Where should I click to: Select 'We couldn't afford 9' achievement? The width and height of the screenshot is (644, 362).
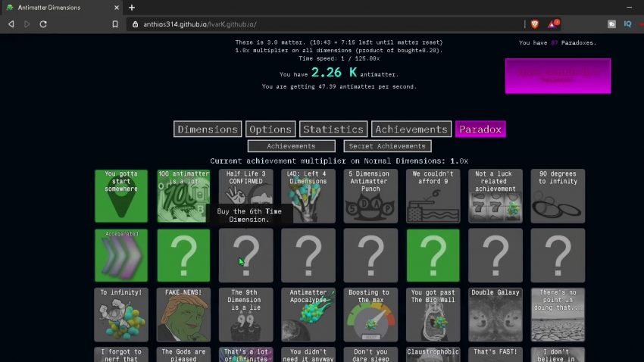coord(433,196)
